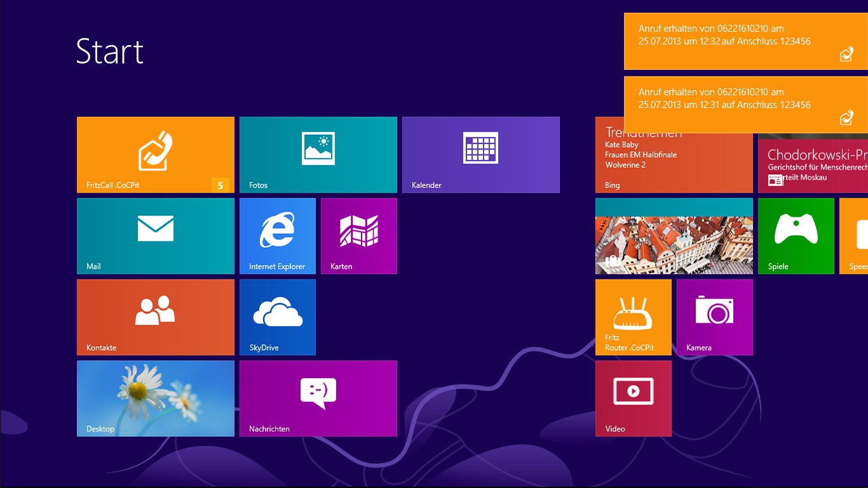Launch the Kalender tile
Screen dimensions: 868x488
[481, 155]
